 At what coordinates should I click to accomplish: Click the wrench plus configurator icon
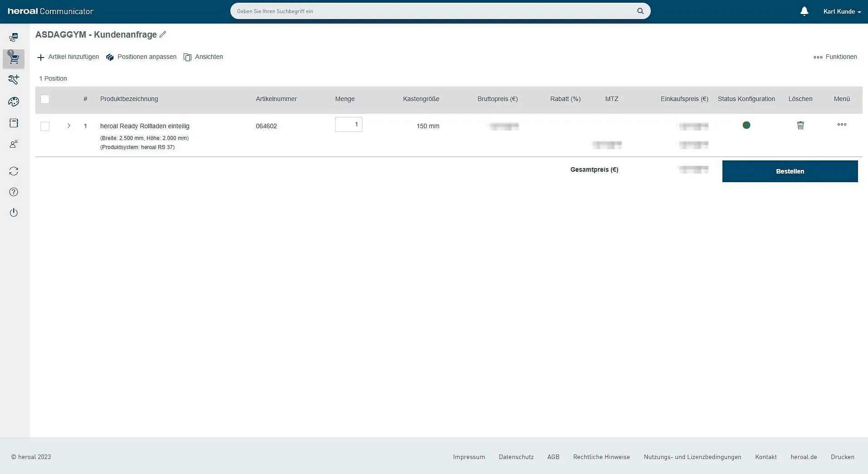tap(14, 80)
